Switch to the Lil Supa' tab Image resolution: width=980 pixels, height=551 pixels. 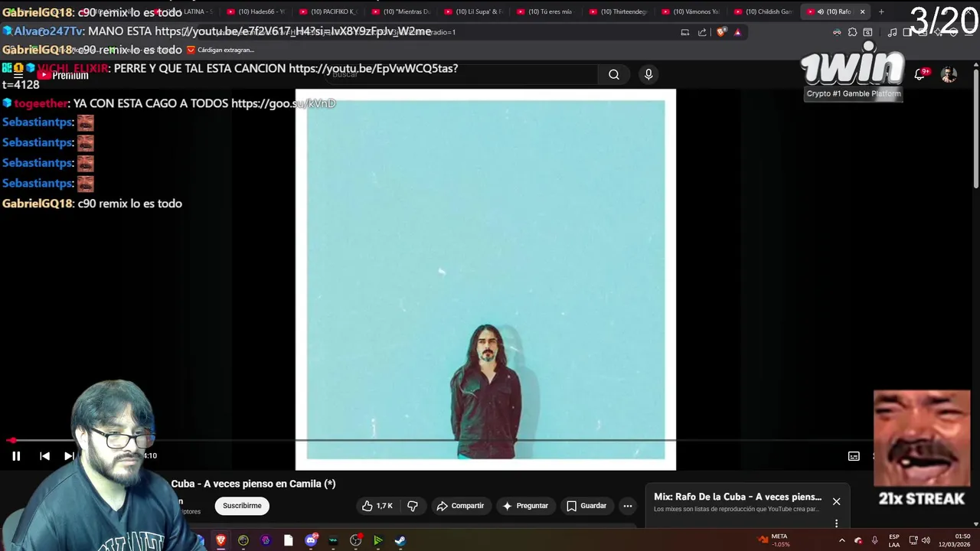[473, 11]
